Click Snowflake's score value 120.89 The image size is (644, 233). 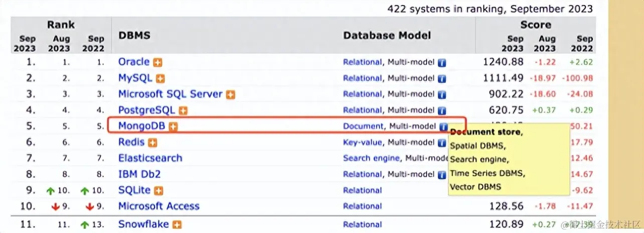pyautogui.click(x=507, y=224)
